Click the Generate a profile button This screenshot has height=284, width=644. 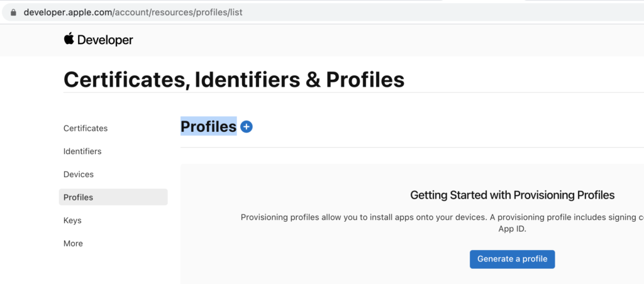tap(512, 259)
